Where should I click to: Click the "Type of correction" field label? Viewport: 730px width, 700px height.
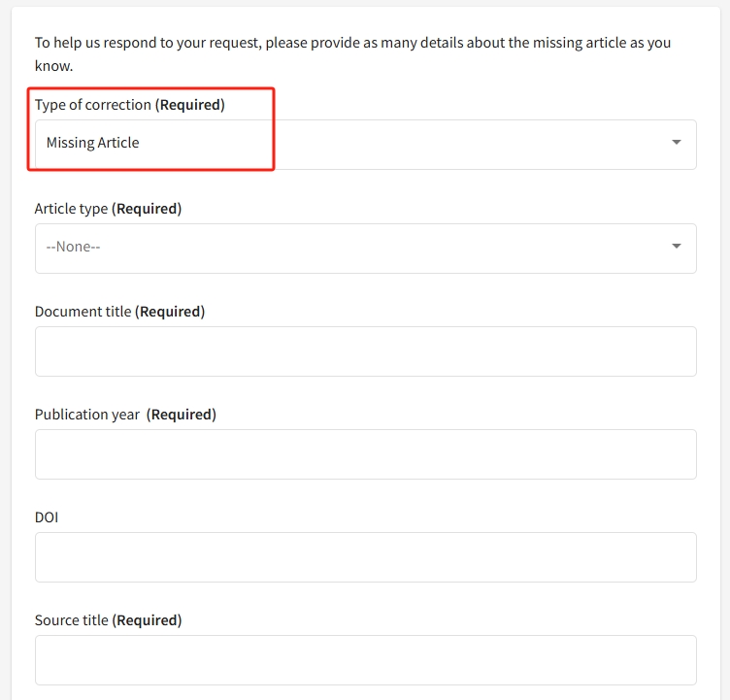click(93, 105)
